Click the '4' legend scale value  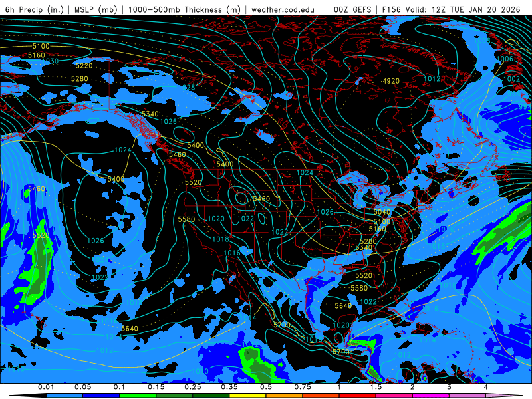point(486,387)
